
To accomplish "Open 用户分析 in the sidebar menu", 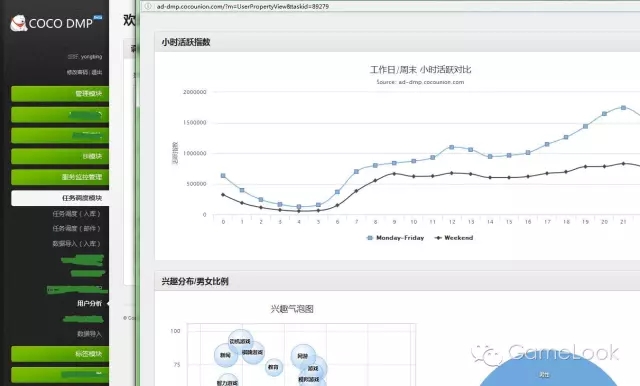I will click(x=89, y=303).
